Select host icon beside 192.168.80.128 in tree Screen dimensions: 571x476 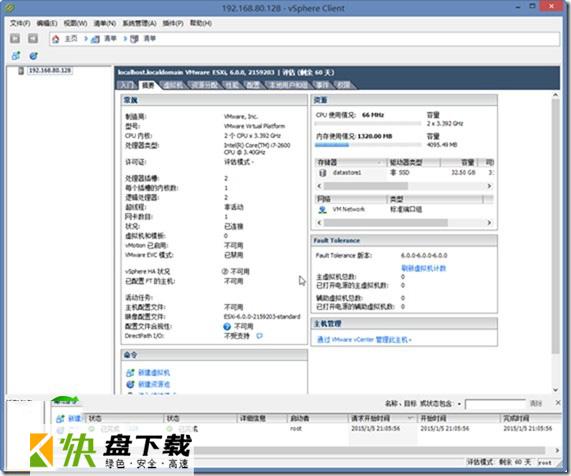coord(21,71)
